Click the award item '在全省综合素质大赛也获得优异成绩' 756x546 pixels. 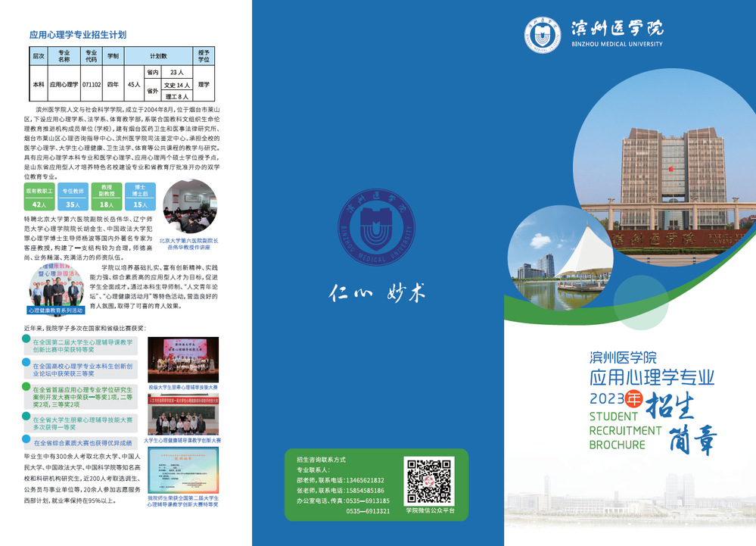click(x=82, y=443)
